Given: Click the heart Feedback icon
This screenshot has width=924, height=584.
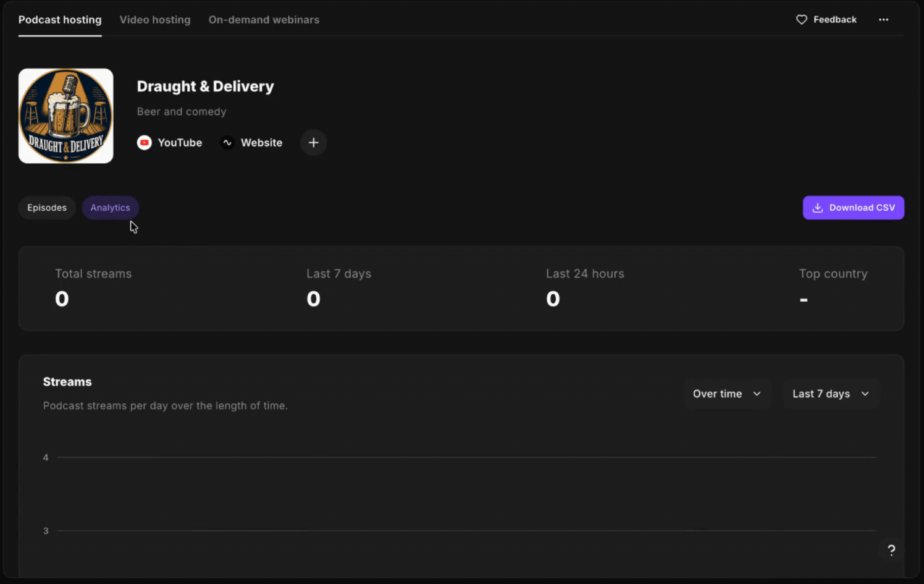Looking at the screenshot, I should click(x=801, y=20).
